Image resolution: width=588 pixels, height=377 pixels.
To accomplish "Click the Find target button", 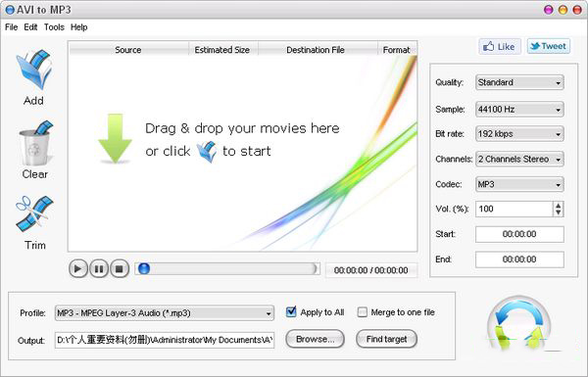I will (x=386, y=339).
